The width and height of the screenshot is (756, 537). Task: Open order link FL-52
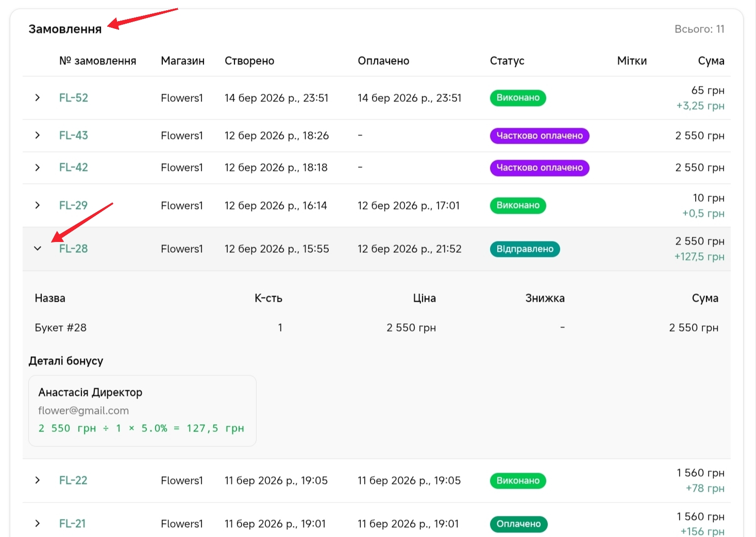point(74,98)
